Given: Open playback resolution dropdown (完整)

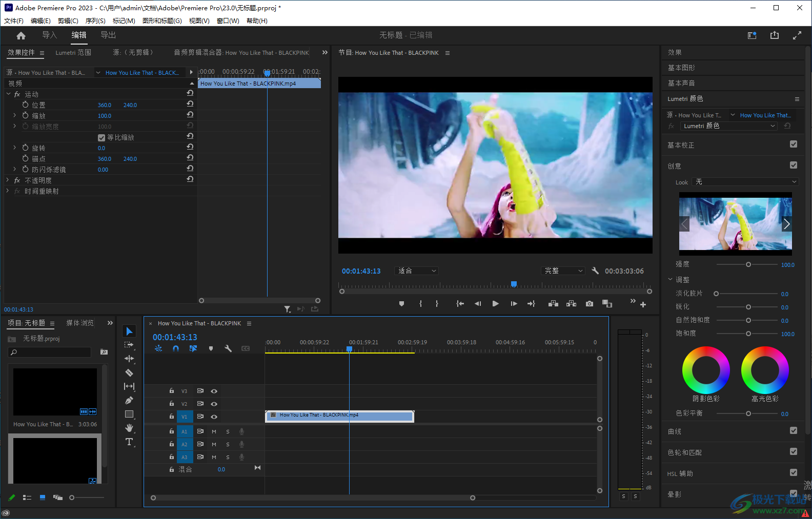Looking at the screenshot, I should pyautogui.click(x=563, y=271).
